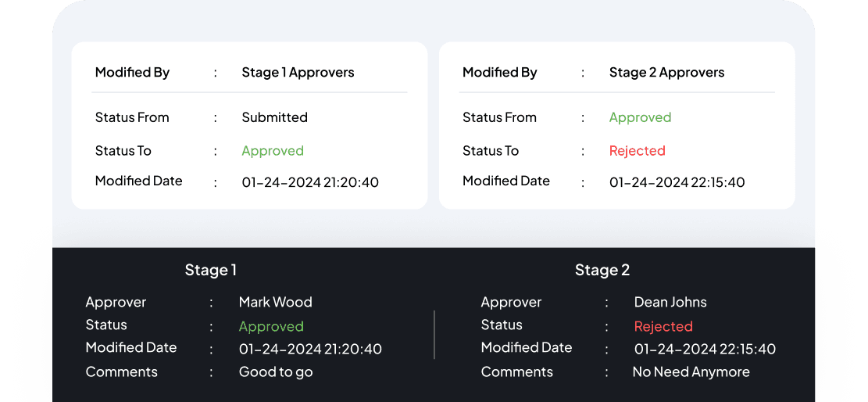
Task: Select the 'No Need Anymore' comment
Action: (x=691, y=372)
